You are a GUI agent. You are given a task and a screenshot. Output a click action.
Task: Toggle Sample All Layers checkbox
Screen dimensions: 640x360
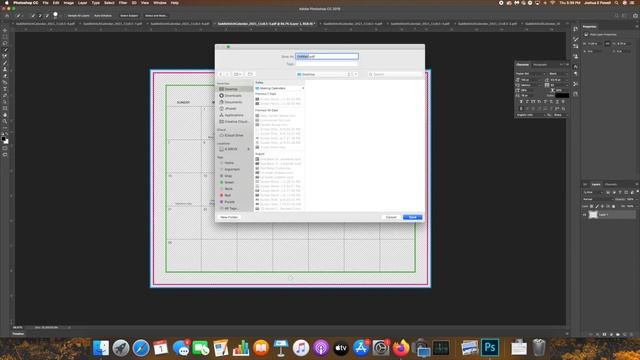pos(65,16)
